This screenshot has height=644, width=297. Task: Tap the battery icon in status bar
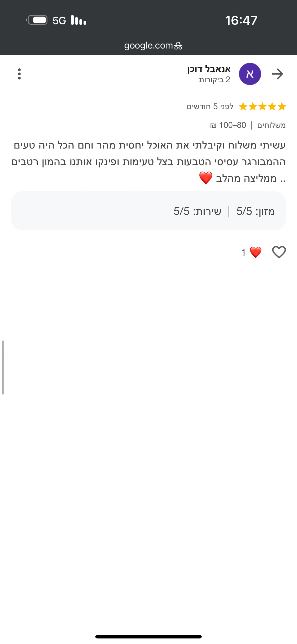pyautogui.click(x=37, y=20)
